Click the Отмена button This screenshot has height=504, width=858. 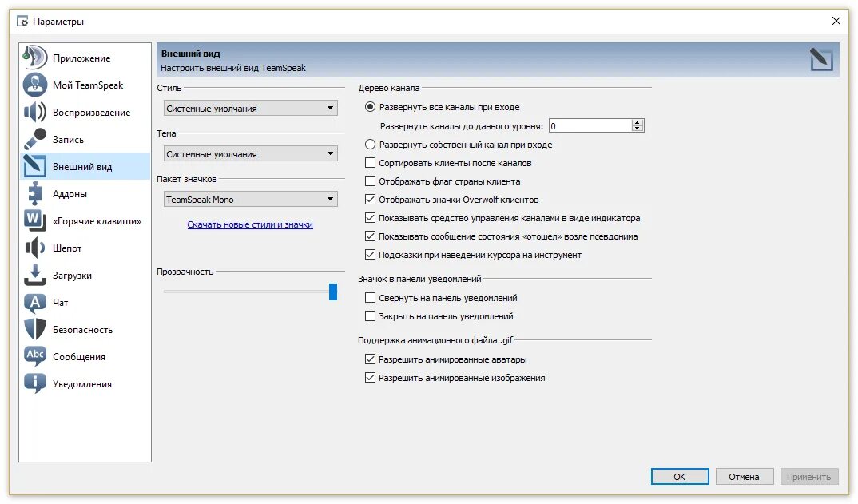745,477
